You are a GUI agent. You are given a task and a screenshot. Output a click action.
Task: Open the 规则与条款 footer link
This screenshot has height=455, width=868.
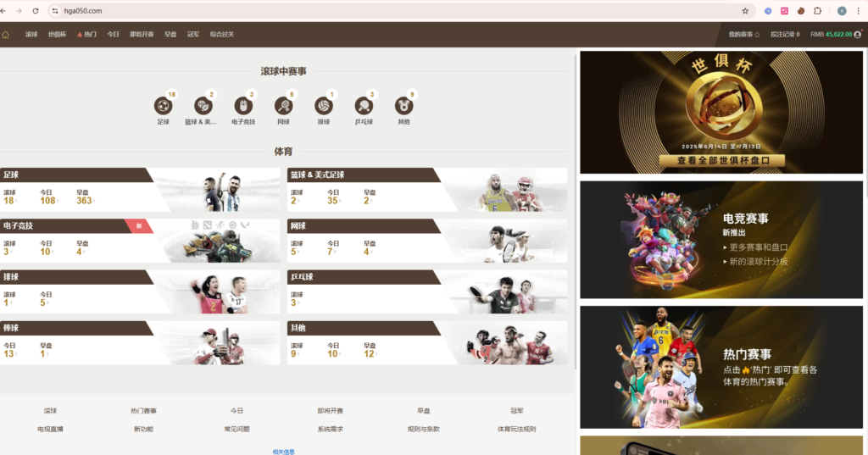(x=423, y=429)
